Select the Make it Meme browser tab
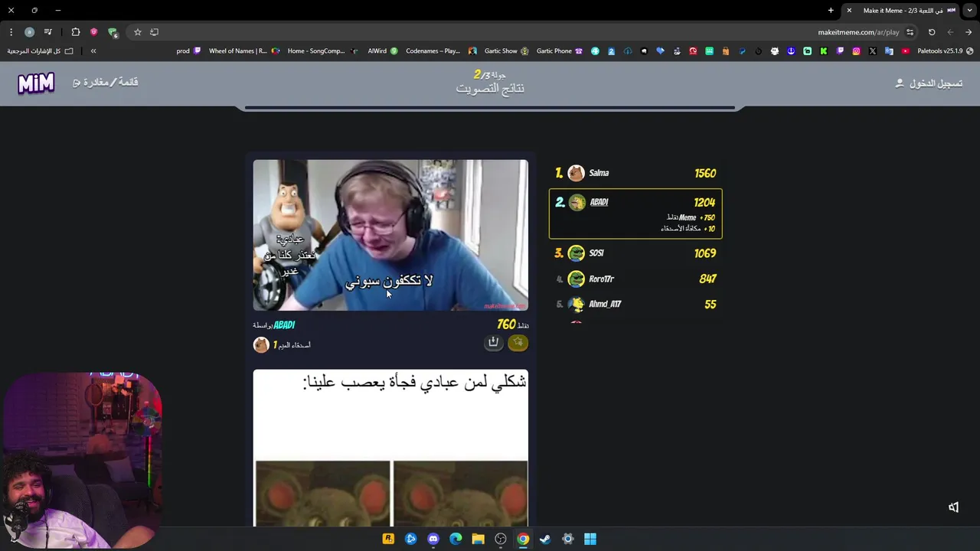This screenshot has height=551, width=980. click(x=902, y=11)
